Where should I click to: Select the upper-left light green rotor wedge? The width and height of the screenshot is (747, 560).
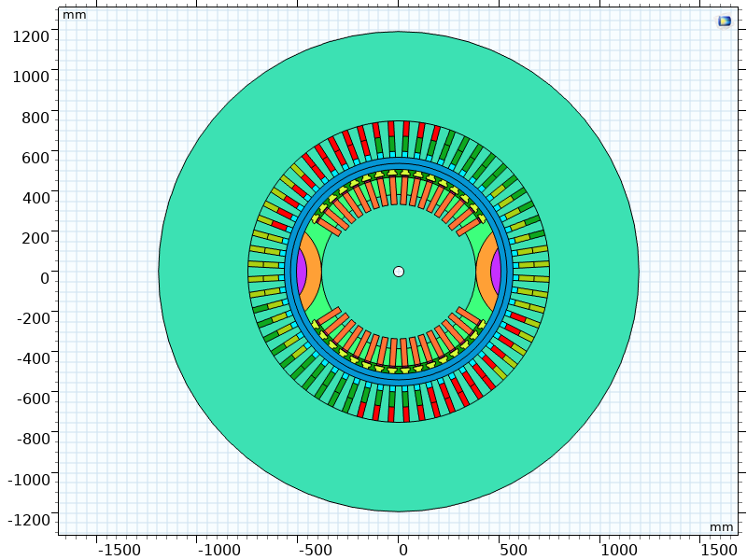point(314,235)
